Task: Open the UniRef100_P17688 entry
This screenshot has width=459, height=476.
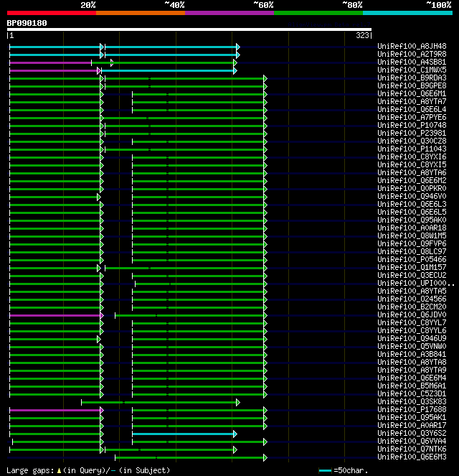Action: coord(412,409)
